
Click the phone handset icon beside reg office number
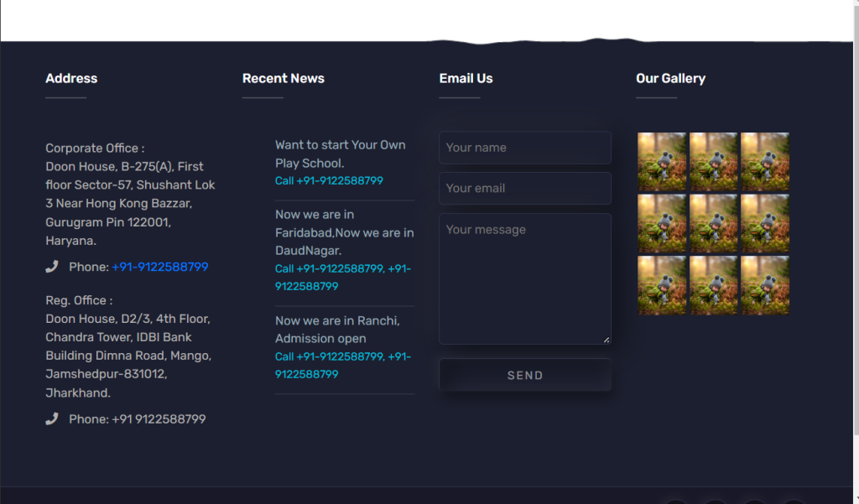52,418
